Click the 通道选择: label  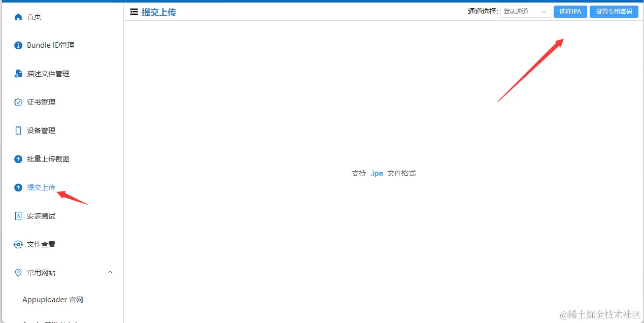[x=483, y=12]
